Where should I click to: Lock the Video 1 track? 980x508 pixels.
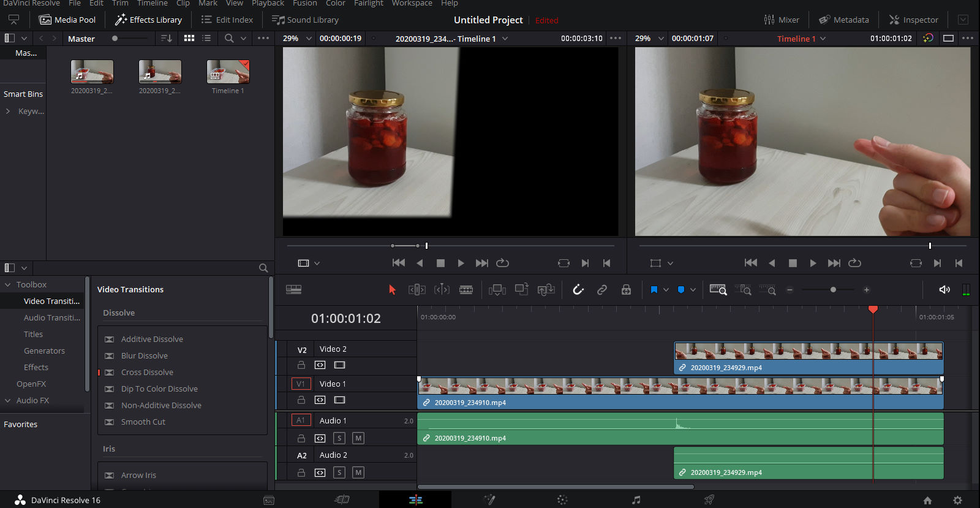(x=301, y=400)
